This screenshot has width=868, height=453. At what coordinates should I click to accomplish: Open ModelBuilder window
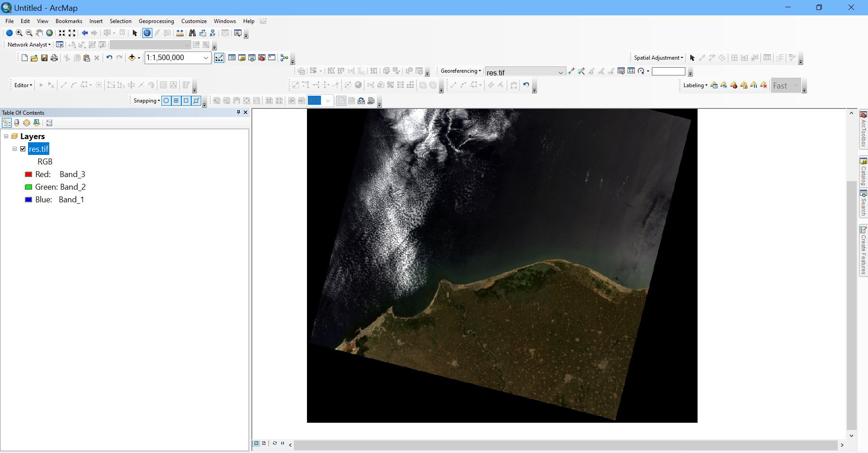pyautogui.click(x=284, y=58)
